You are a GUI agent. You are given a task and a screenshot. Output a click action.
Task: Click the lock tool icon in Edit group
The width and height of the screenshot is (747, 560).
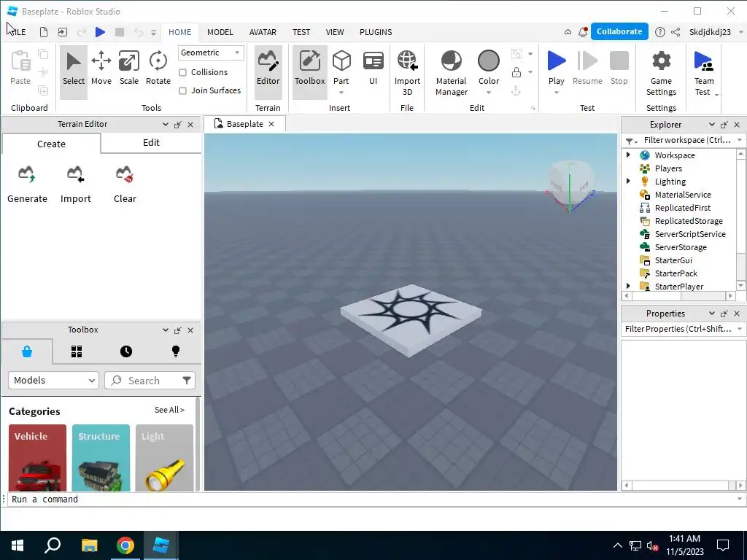click(516, 72)
